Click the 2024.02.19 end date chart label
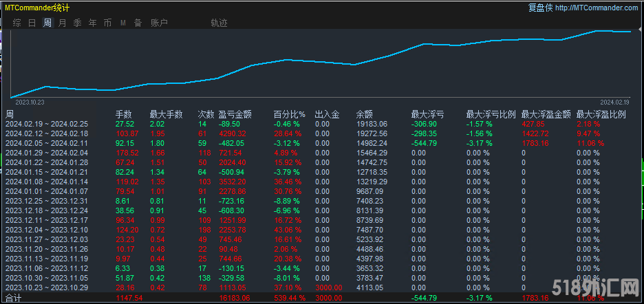 click(614, 102)
